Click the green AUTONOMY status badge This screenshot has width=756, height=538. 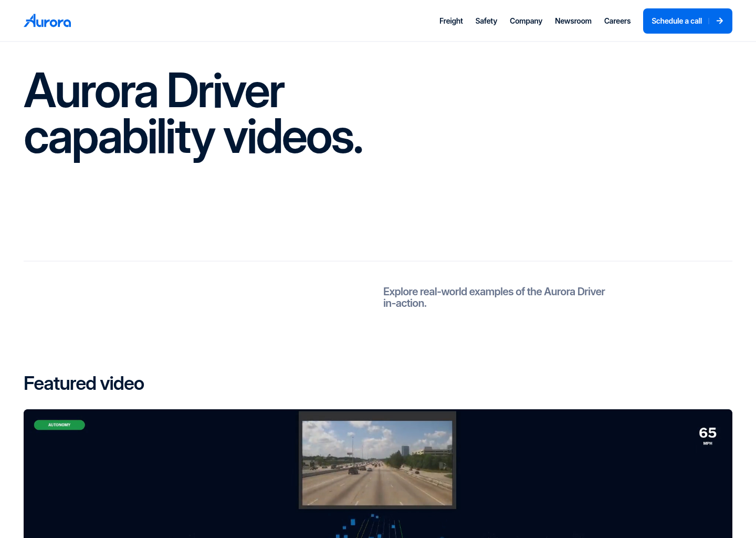click(59, 425)
